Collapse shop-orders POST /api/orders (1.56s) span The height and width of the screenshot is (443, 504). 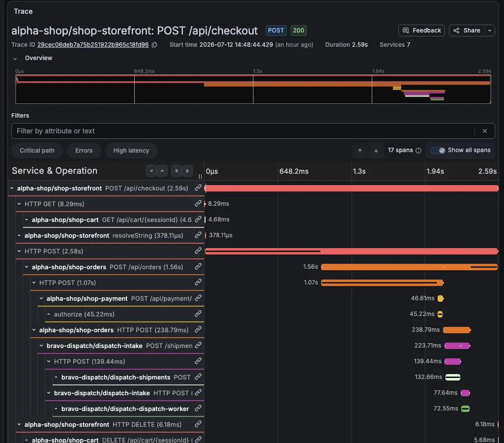tap(27, 267)
